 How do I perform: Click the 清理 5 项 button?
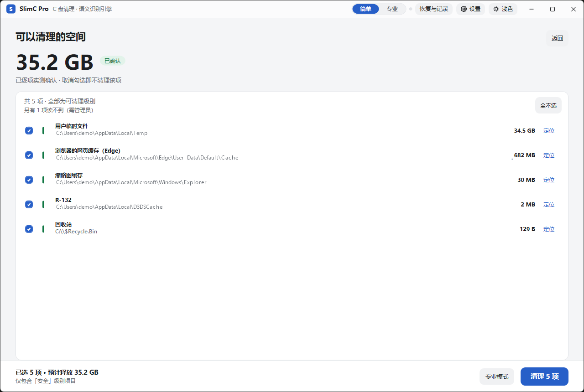(x=544, y=377)
